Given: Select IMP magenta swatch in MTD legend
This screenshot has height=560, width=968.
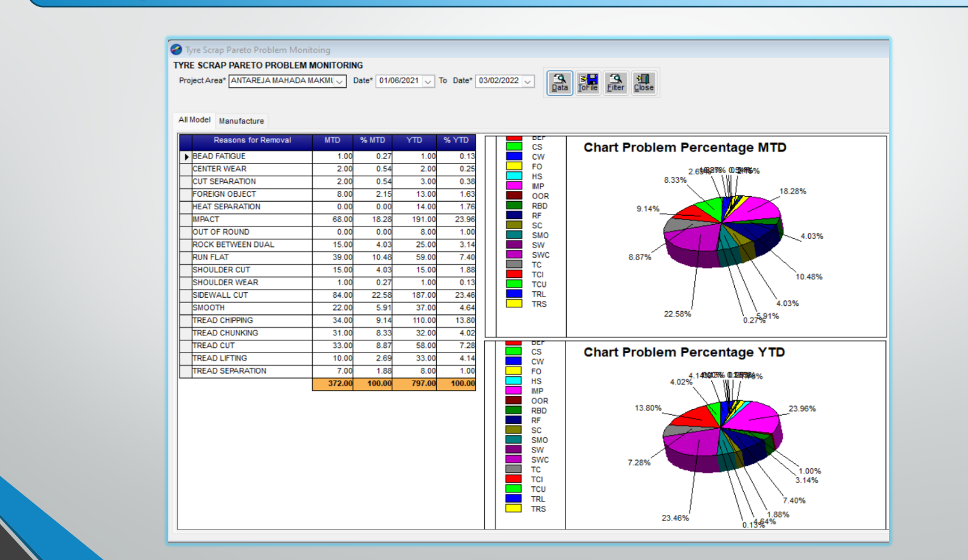Looking at the screenshot, I should [514, 186].
